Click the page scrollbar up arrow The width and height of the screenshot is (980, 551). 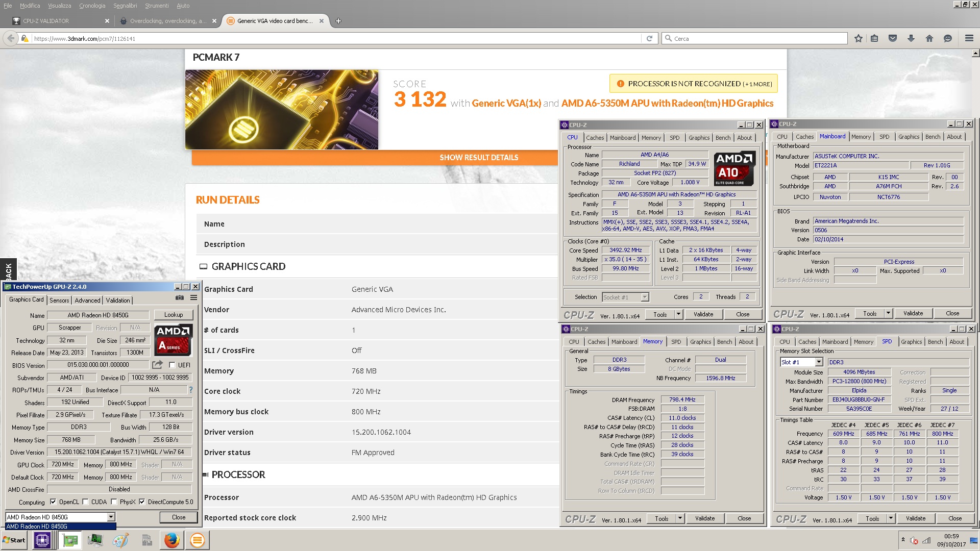975,53
